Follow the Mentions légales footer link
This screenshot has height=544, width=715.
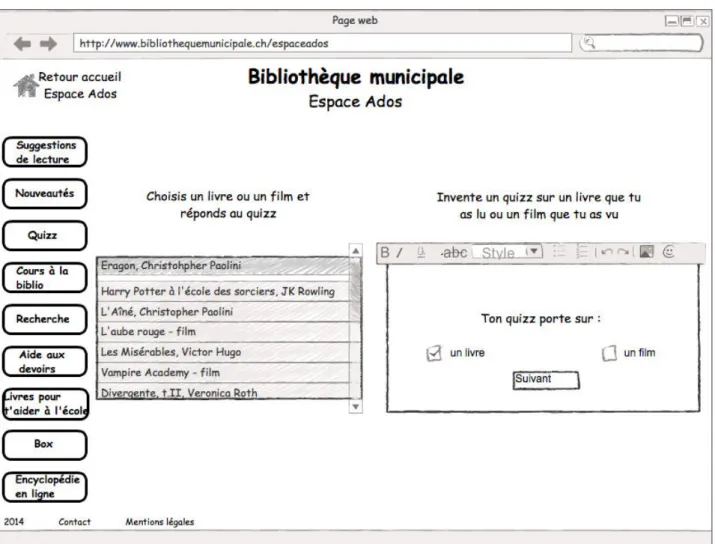pos(160,522)
